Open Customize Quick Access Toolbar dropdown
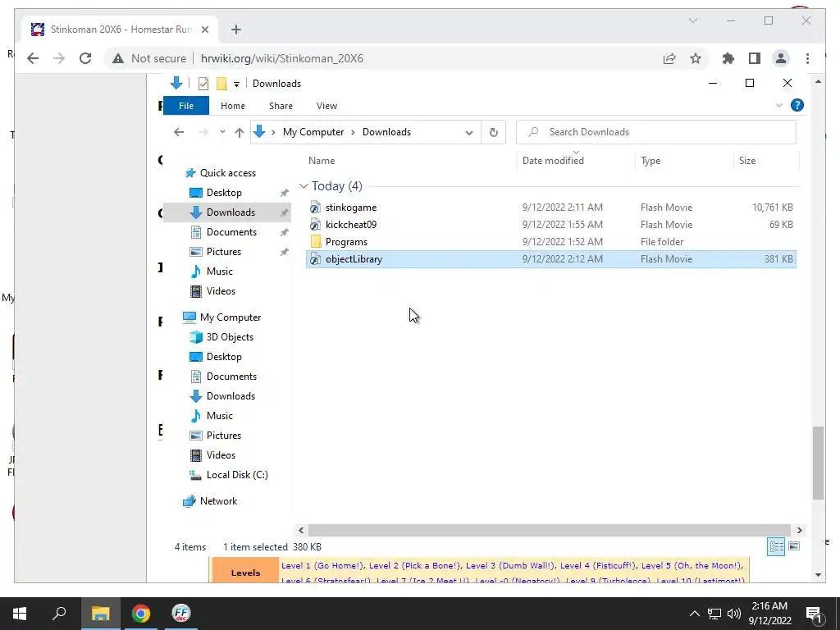Viewport: 840px width, 630px height. 236,84
